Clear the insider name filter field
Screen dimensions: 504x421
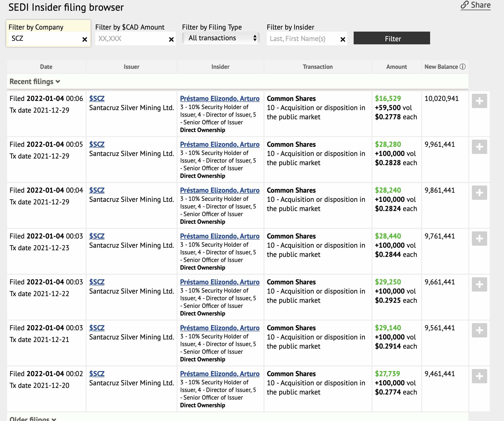tap(343, 39)
